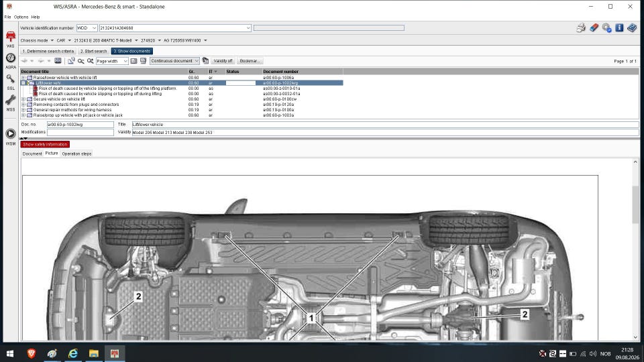Screen dimensions: 644x362
Task: Click the network icon in system tray
Action: coord(583,353)
